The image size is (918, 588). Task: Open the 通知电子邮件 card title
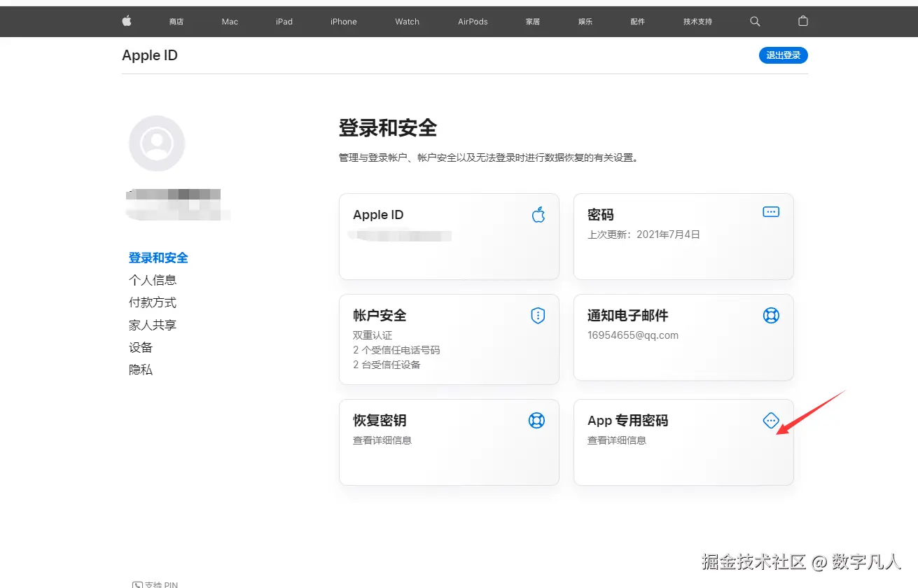[627, 316]
